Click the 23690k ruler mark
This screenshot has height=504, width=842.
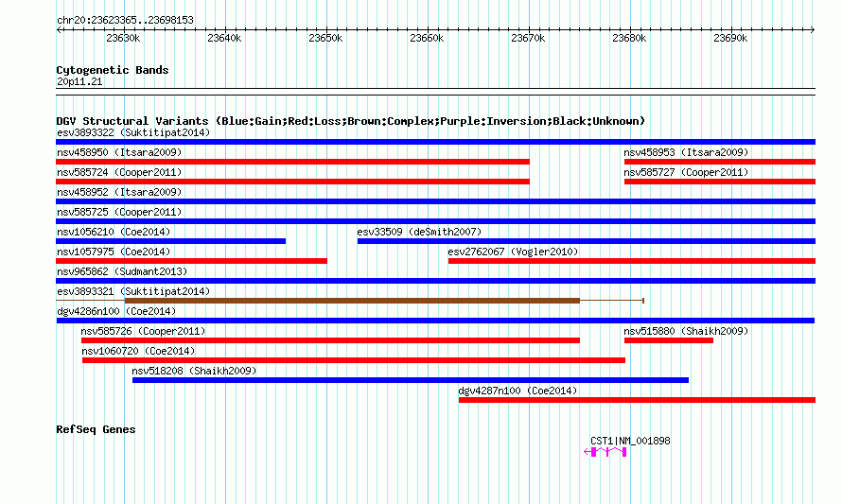click(x=730, y=38)
